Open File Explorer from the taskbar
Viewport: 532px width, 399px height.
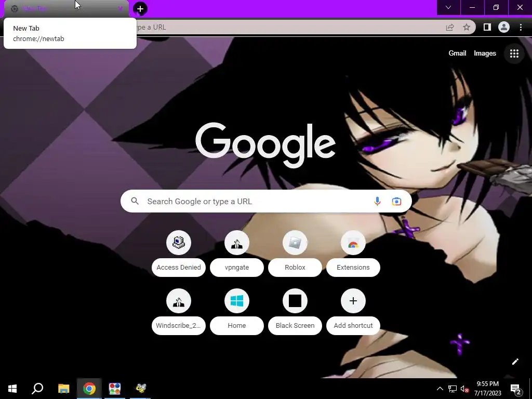(63, 389)
